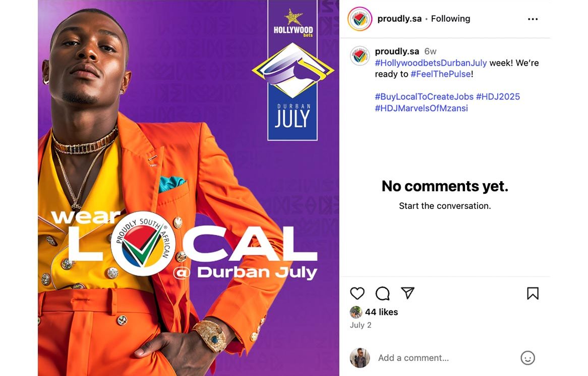Image resolution: width=588 pixels, height=376 pixels.
Task: Click liker's small avatar near likes count
Action: (x=356, y=312)
